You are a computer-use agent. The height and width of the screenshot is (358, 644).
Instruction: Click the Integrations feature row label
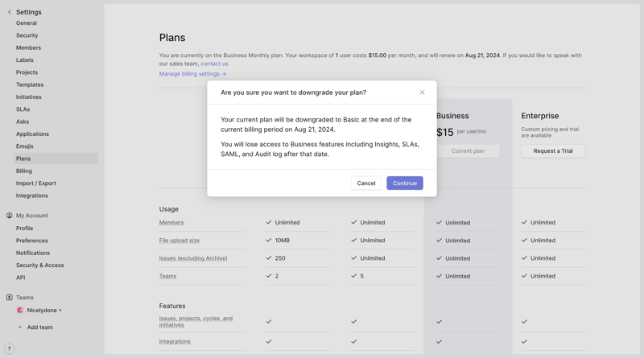175,342
